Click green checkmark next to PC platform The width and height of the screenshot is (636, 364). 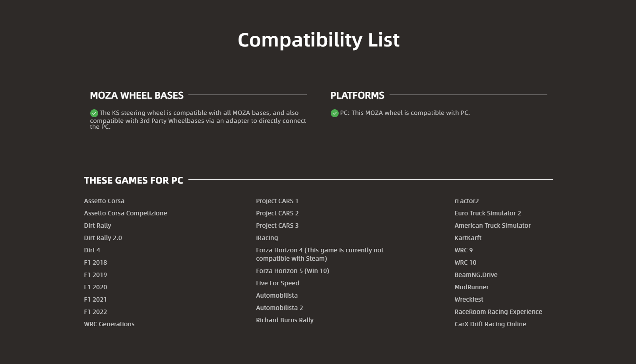335,113
